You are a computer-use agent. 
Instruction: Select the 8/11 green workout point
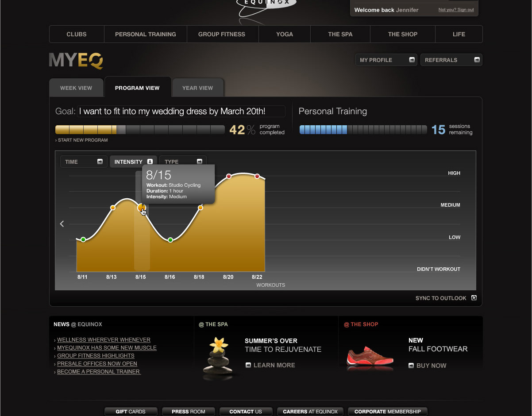point(83,239)
